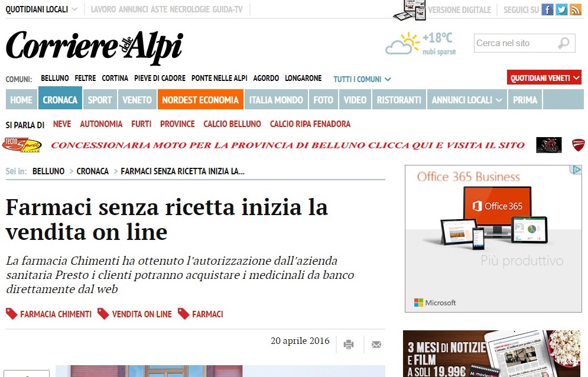588x377 pixels.
Task: Print the article with the printer icon
Action: (x=349, y=344)
